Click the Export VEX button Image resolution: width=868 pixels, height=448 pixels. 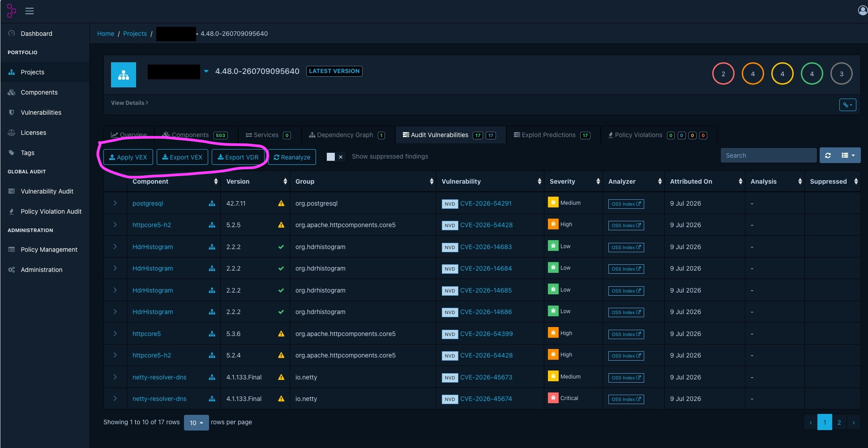[x=182, y=157]
